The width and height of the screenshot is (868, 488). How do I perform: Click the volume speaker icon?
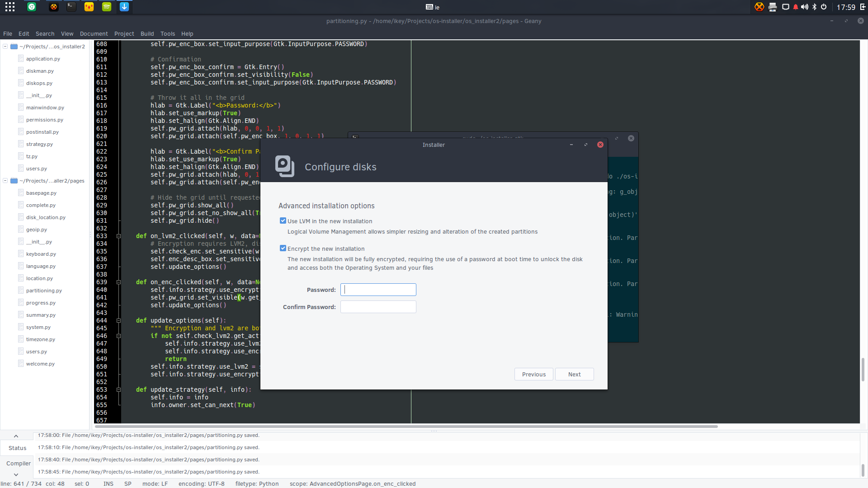(x=805, y=7)
